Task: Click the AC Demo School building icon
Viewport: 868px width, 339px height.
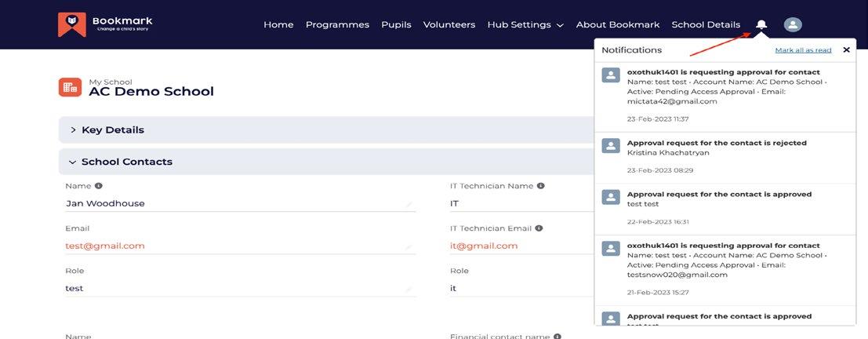Action: (x=70, y=87)
